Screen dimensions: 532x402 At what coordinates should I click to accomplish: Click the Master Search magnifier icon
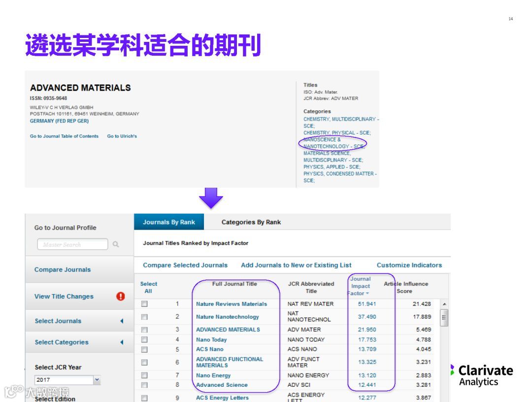[116, 244]
